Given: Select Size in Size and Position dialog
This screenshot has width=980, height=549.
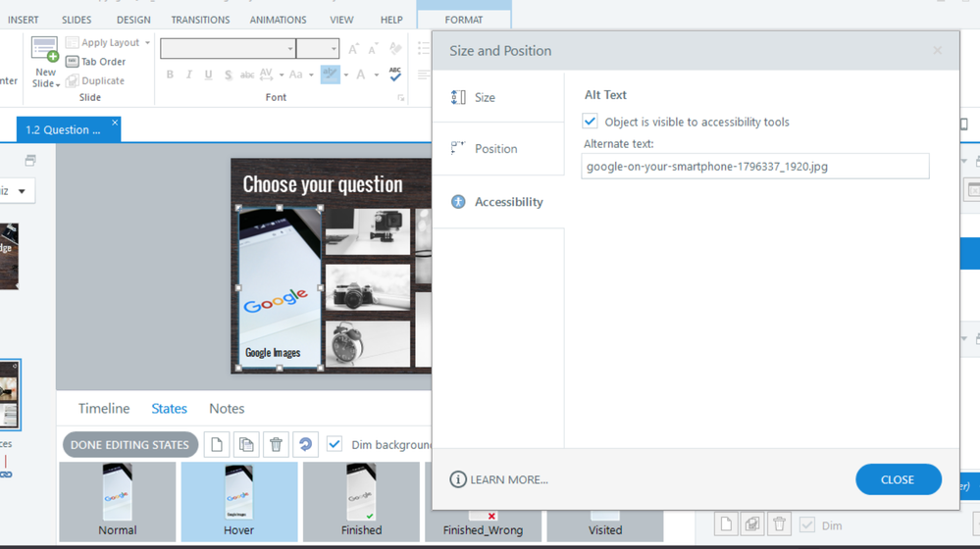Looking at the screenshot, I should (x=498, y=97).
